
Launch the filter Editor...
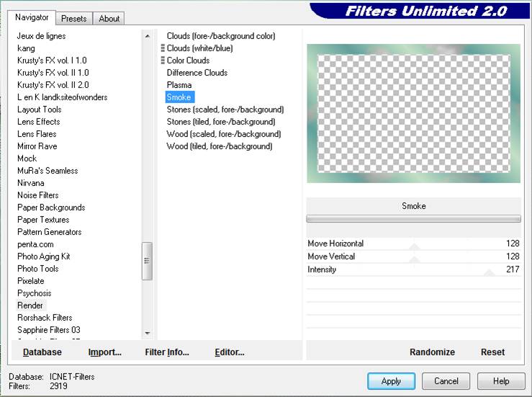point(230,352)
